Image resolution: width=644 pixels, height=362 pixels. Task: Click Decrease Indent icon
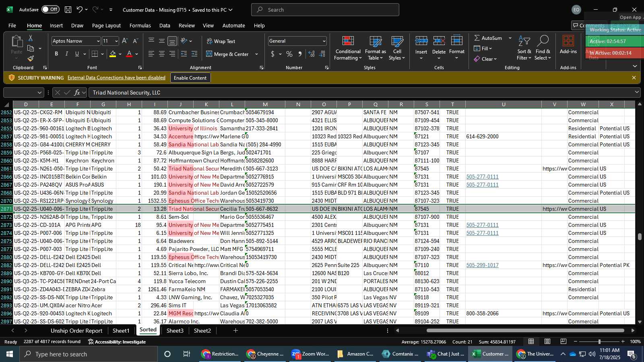(184, 54)
